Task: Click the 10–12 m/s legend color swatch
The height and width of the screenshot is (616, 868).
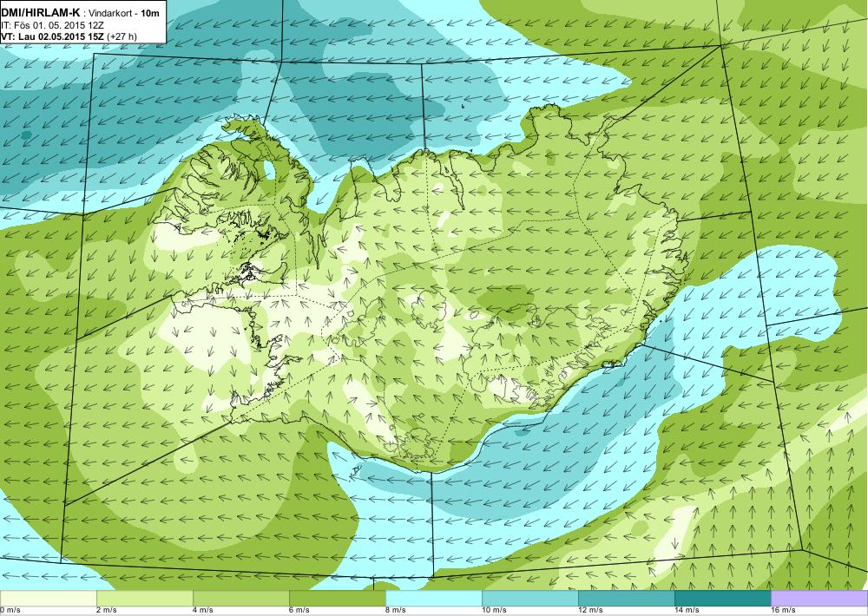Action: (529, 599)
